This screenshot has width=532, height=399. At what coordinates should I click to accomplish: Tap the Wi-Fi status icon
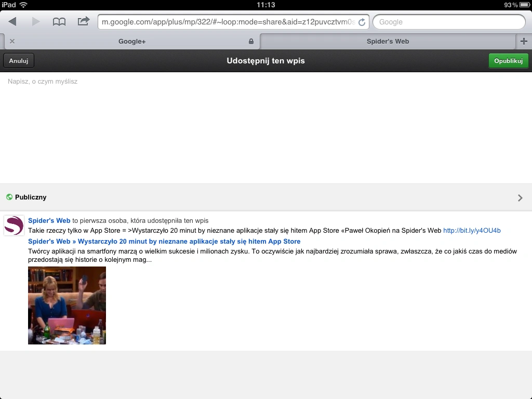[23, 5]
